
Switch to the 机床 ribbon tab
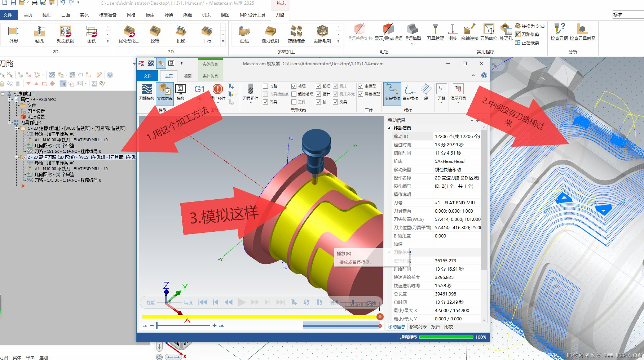pos(206,15)
